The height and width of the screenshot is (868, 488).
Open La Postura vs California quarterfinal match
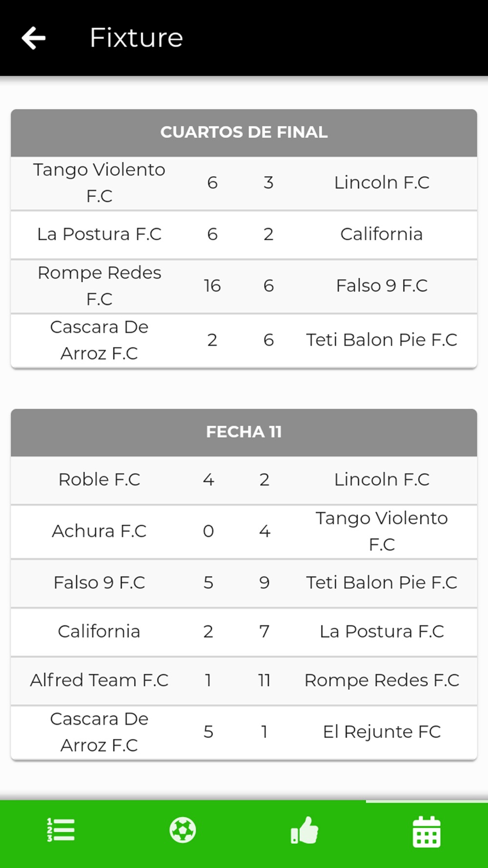(244, 234)
